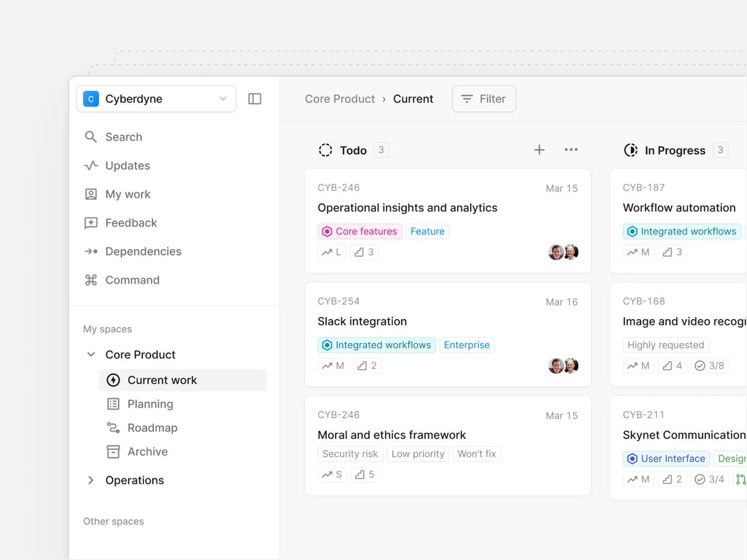
Task: Click the Mar 16 due date
Action: (x=562, y=302)
